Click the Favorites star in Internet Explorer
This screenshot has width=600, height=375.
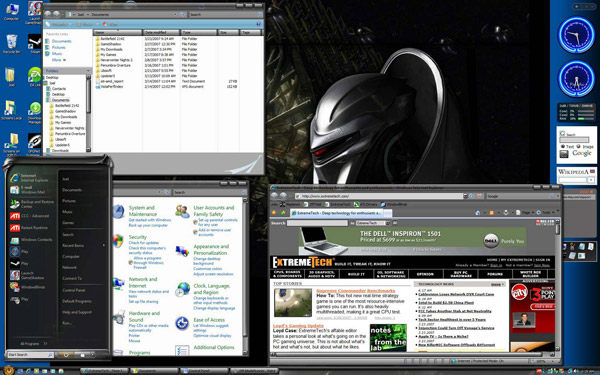click(x=274, y=212)
